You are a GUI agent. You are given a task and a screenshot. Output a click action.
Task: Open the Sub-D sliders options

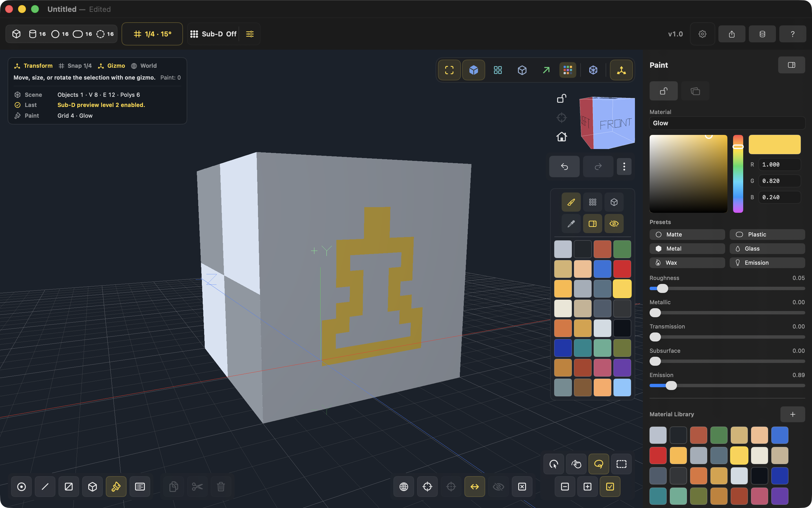pyautogui.click(x=250, y=34)
